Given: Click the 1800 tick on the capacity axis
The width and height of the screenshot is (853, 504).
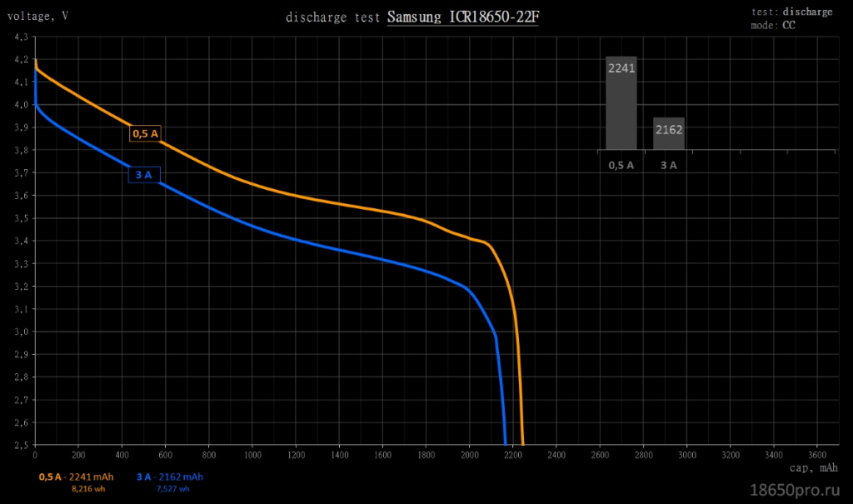Looking at the screenshot, I should 426,455.
